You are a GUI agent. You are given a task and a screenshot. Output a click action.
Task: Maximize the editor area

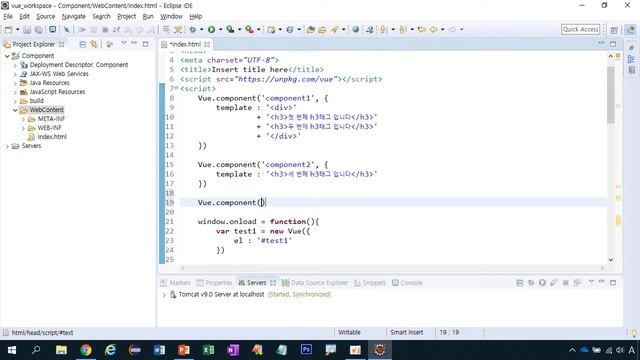[x=613, y=44]
